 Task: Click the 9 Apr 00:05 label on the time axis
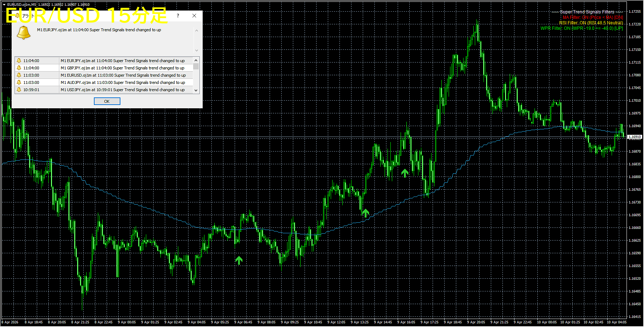click(127, 322)
